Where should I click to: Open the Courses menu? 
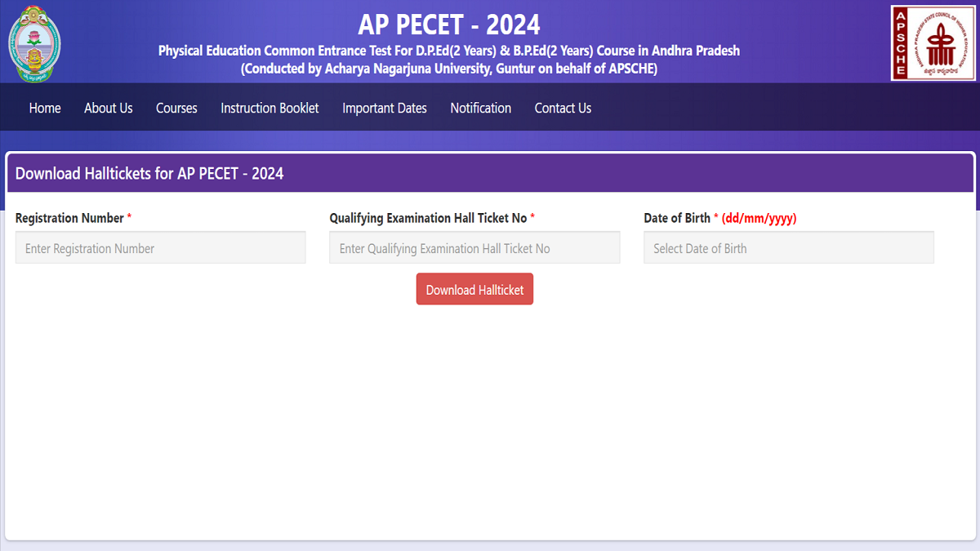coord(176,108)
